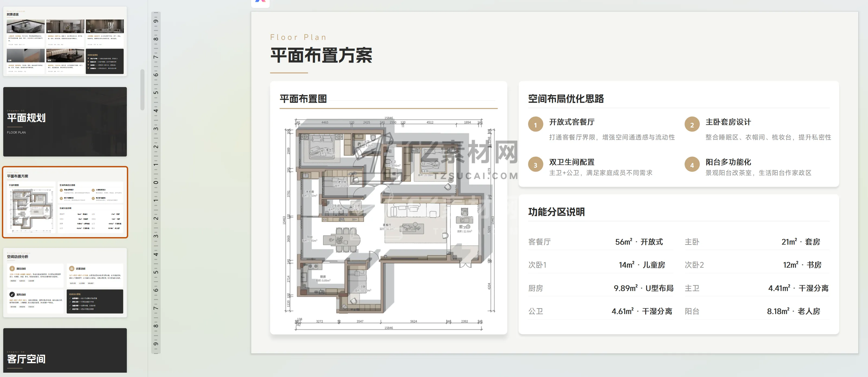The width and height of the screenshot is (868, 377).
Task: Click the slide panel vertical scrollbar
Action: (142, 89)
